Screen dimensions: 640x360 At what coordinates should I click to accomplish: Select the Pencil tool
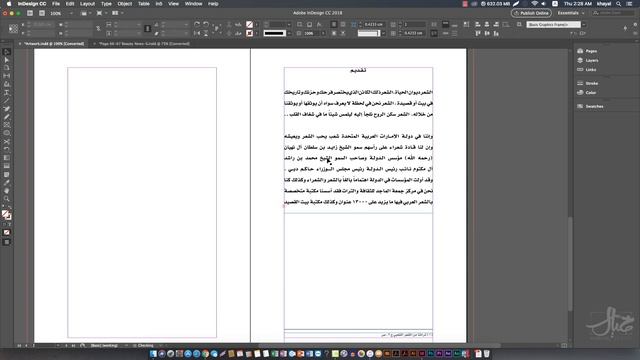coord(7,117)
